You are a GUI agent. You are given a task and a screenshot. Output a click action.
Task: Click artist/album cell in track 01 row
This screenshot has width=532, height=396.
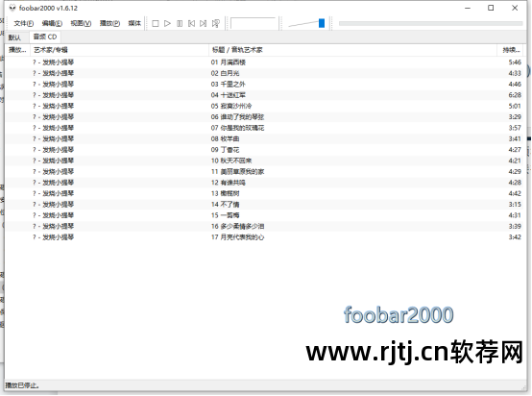53,62
